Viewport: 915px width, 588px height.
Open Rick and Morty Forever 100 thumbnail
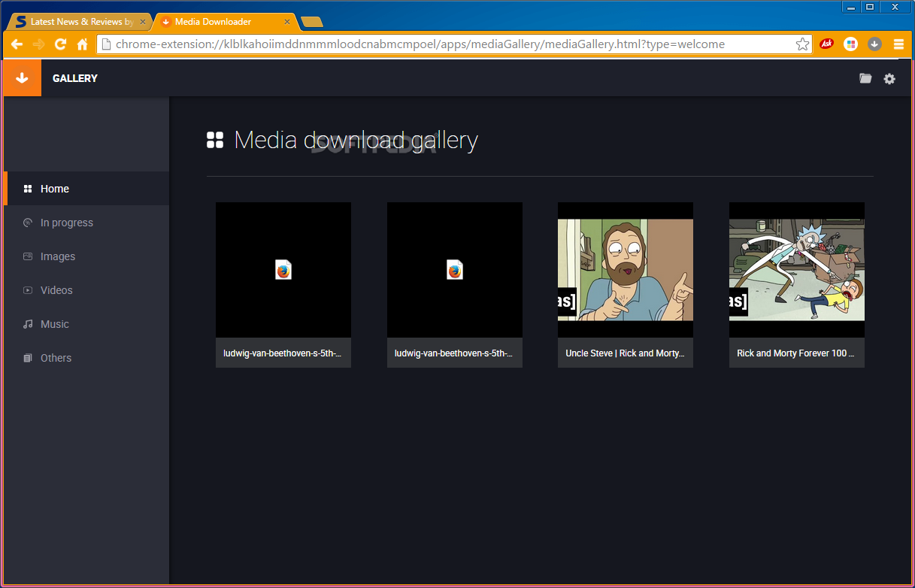click(x=797, y=270)
